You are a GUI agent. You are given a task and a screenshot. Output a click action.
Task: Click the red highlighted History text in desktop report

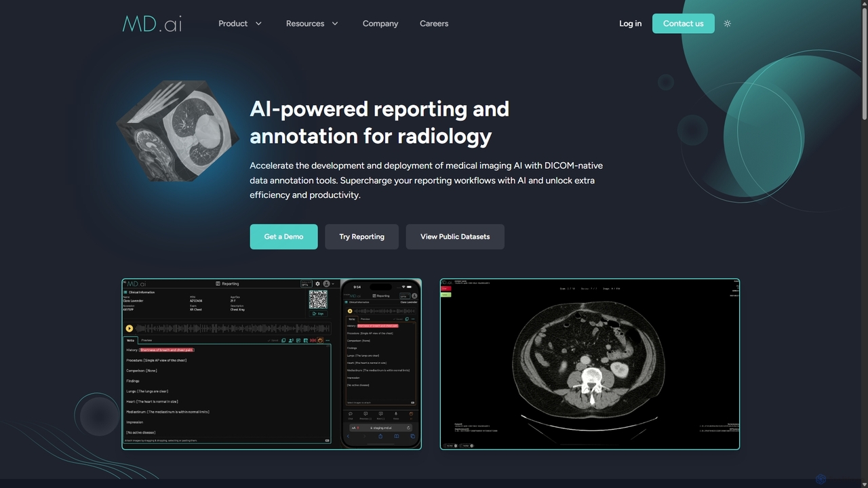(167, 350)
